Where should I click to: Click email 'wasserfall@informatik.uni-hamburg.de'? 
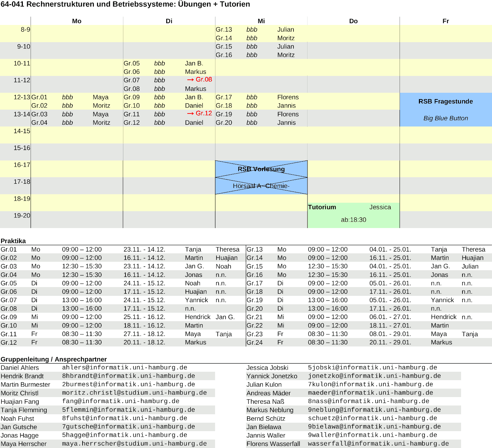pyautogui.click(x=378, y=443)
